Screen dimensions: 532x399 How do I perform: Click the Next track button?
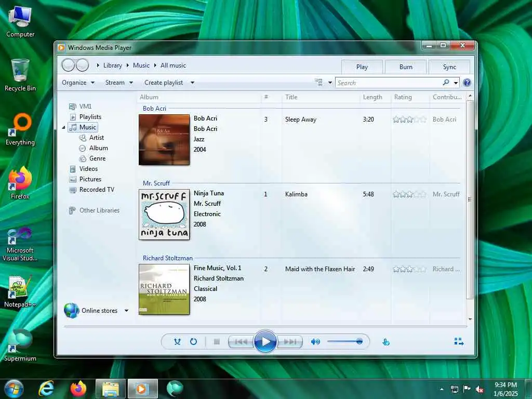point(290,342)
